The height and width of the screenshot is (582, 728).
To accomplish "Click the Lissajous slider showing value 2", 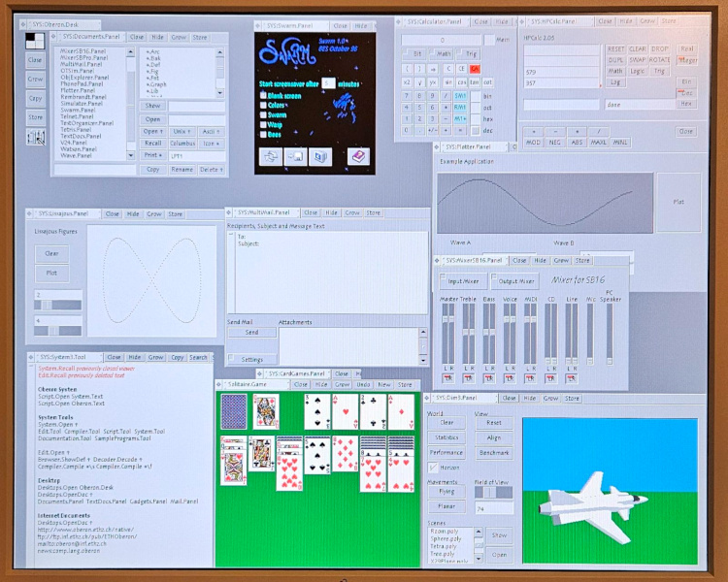I will point(58,305).
